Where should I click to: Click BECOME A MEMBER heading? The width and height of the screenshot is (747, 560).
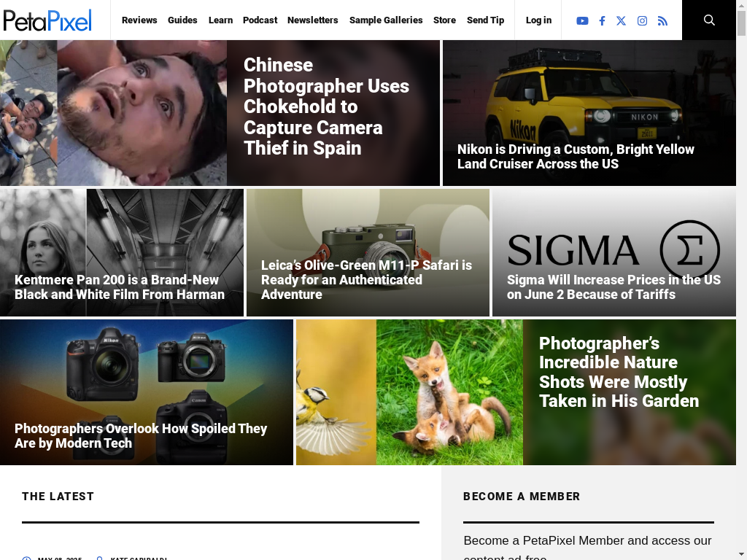coord(522,496)
